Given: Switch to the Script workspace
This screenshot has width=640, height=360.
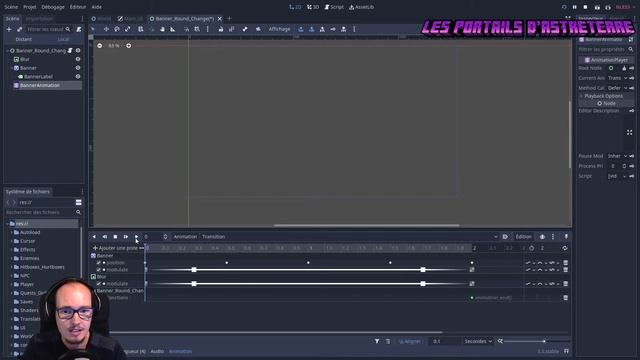Looking at the screenshot, I should 334,7.
